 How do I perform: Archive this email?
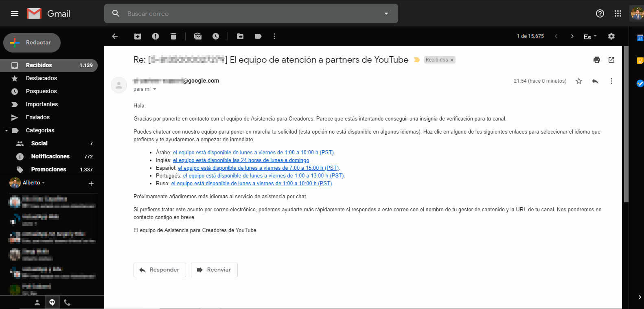pyautogui.click(x=138, y=36)
